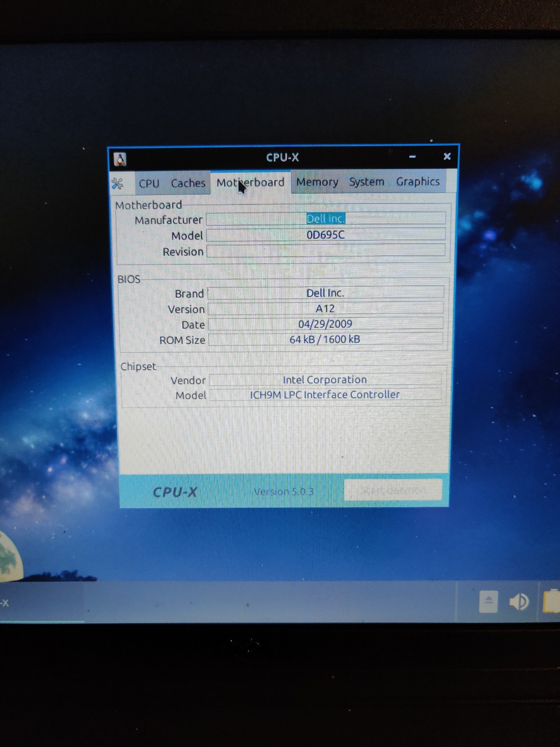Click the motherboard model 0D695C field
This screenshot has width=560, height=747.
(x=326, y=235)
